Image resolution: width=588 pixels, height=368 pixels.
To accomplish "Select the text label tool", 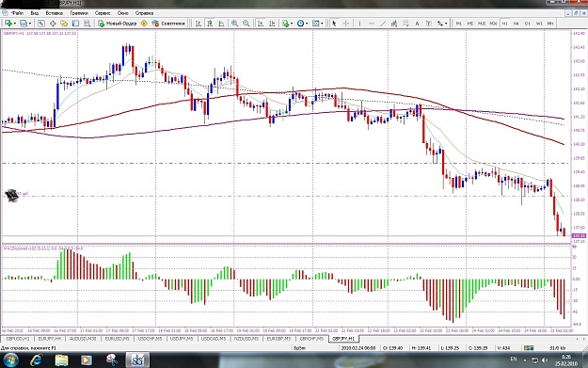I will point(428,24).
